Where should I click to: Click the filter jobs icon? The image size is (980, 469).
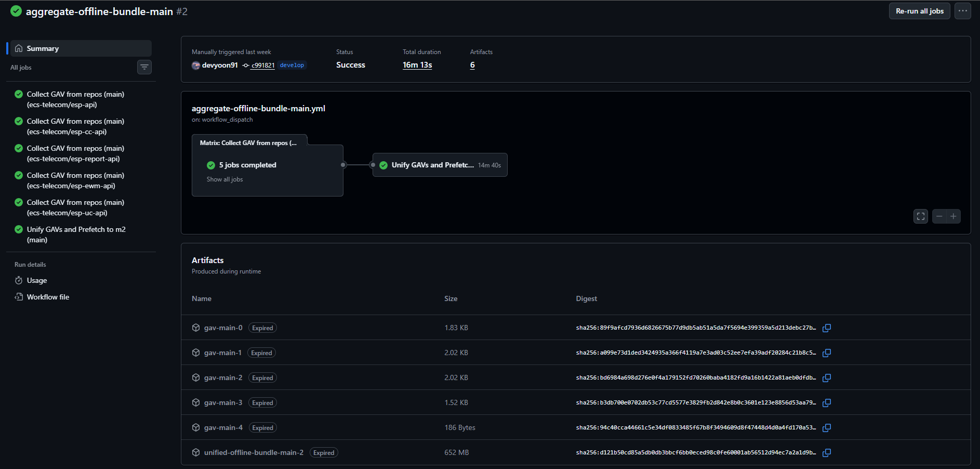(x=144, y=67)
